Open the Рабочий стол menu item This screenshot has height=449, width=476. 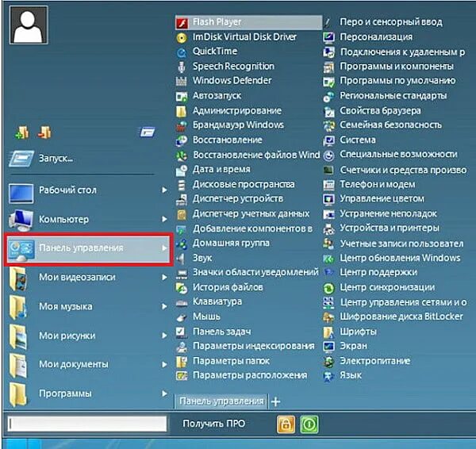tap(88, 190)
